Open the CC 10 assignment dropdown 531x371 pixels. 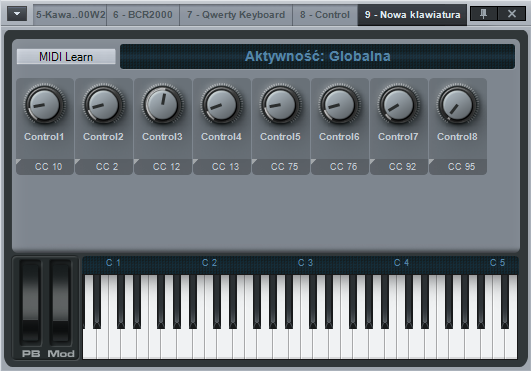[45, 167]
